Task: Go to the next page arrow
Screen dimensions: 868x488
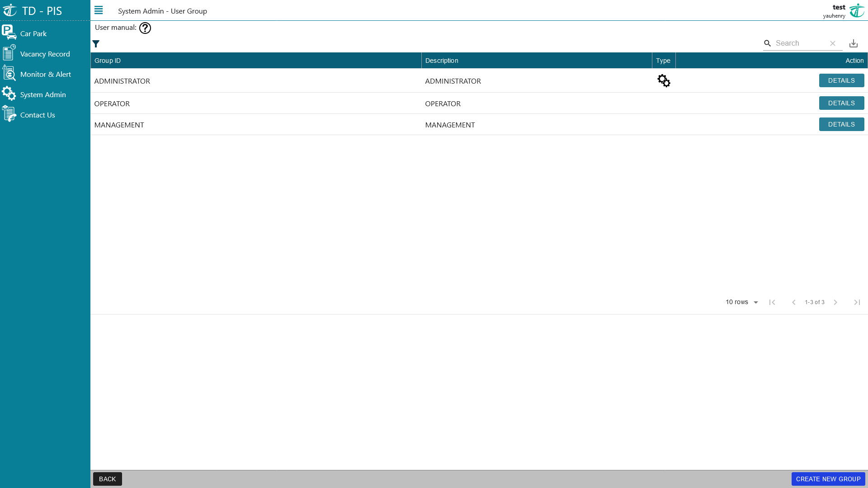Action: click(x=835, y=302)
